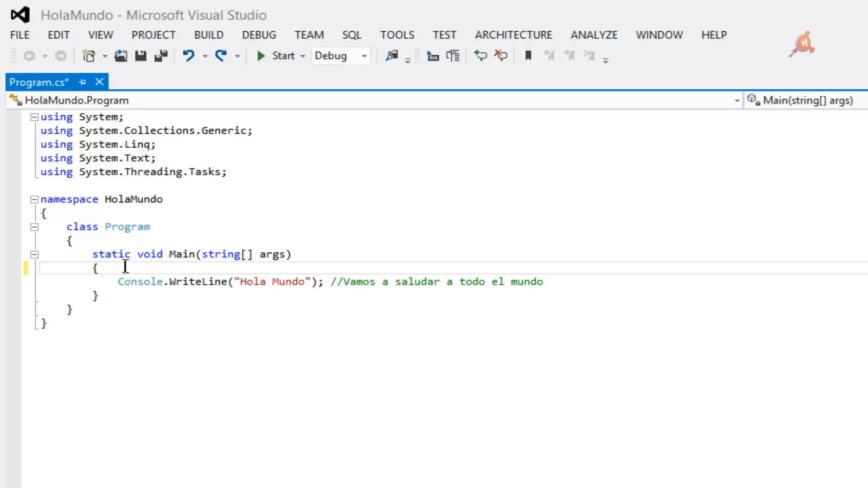Collapse the class Program block
The width and height of the screenshot is (868, 488).
point(34,227)
